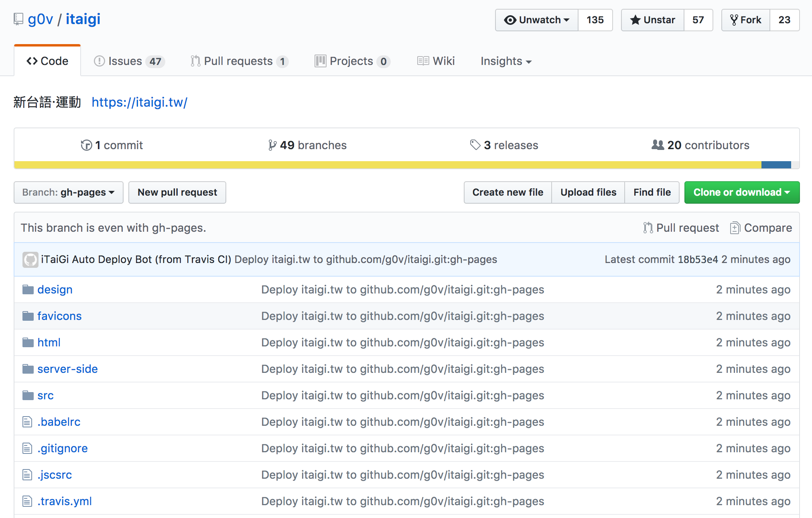Click the Pull request icon in branch bar

point(648,228)
